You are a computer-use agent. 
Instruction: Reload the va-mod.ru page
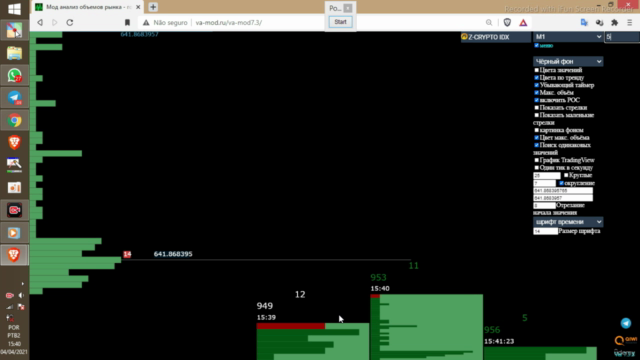click(70, 22)
